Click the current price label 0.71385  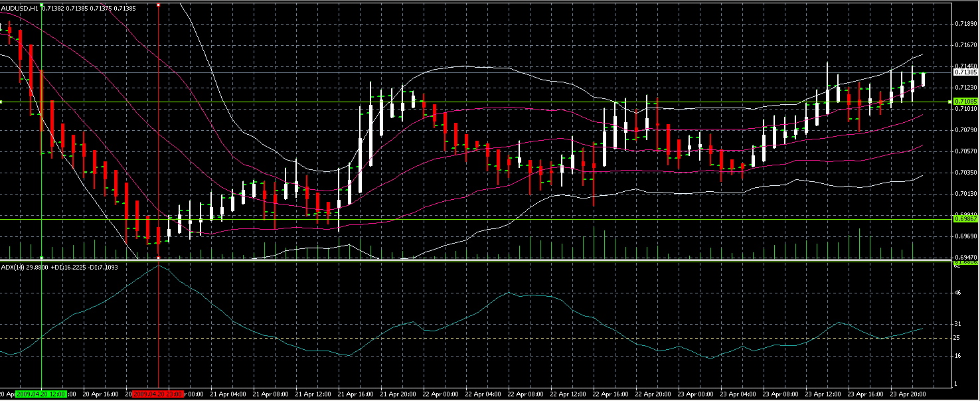(x=965, y=72)
